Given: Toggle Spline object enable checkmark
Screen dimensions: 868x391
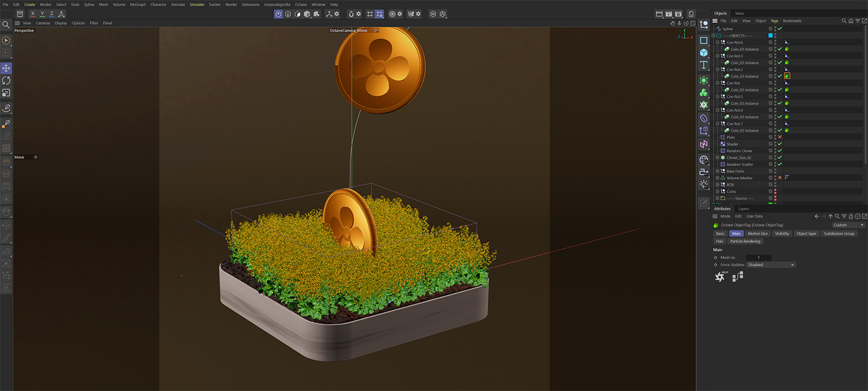Looking at the screenshot, I should click(x=780, y=29).
